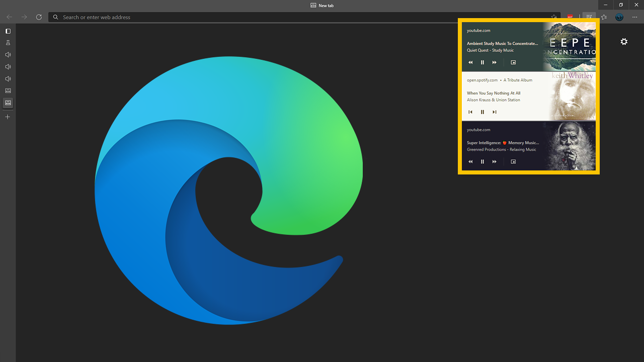The width and height of the screenshot is (644, 362).
Task: Click 'Super Intelligence: Memory Music...' title
Action: pos(503,143)
